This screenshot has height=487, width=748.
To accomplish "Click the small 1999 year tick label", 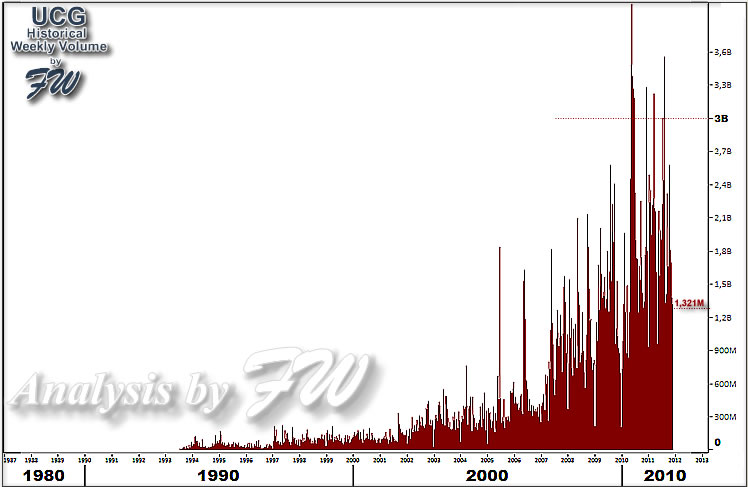I will 326,460.
